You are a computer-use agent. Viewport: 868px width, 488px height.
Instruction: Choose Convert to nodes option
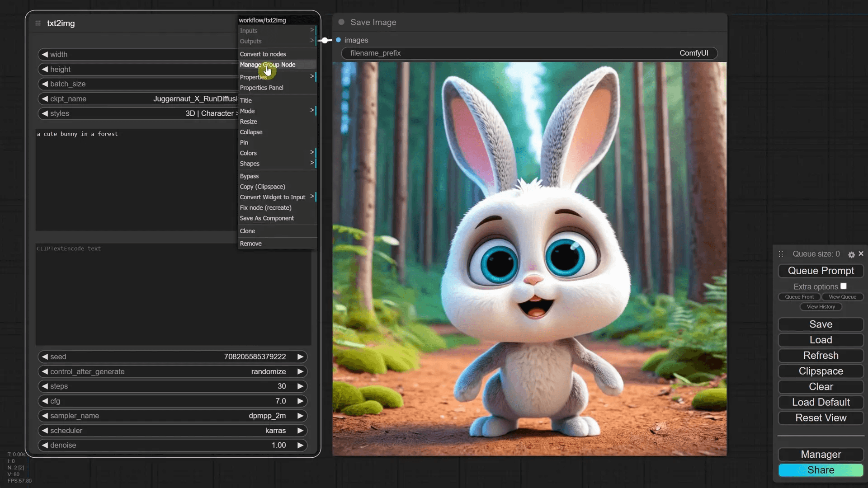[x=263, y=54]
